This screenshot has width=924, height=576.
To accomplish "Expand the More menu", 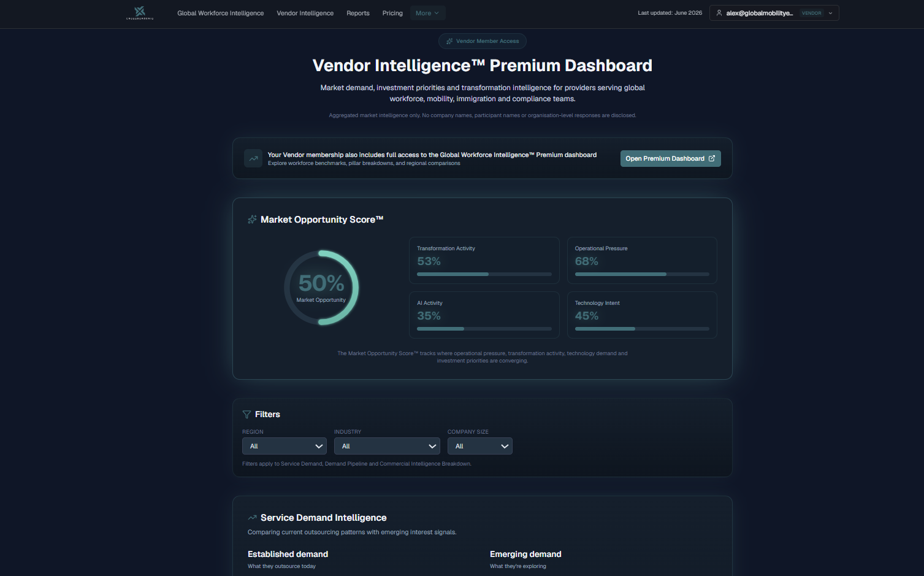I will tap(427, 13).
